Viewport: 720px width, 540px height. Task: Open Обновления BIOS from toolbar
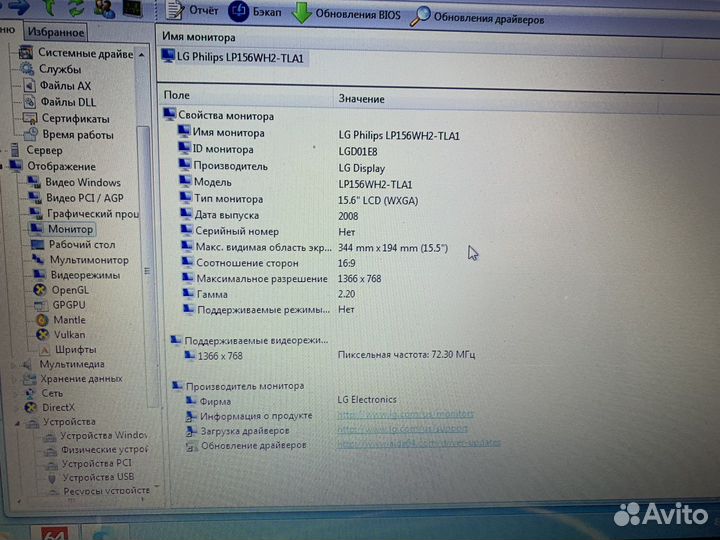coord(346,14)
